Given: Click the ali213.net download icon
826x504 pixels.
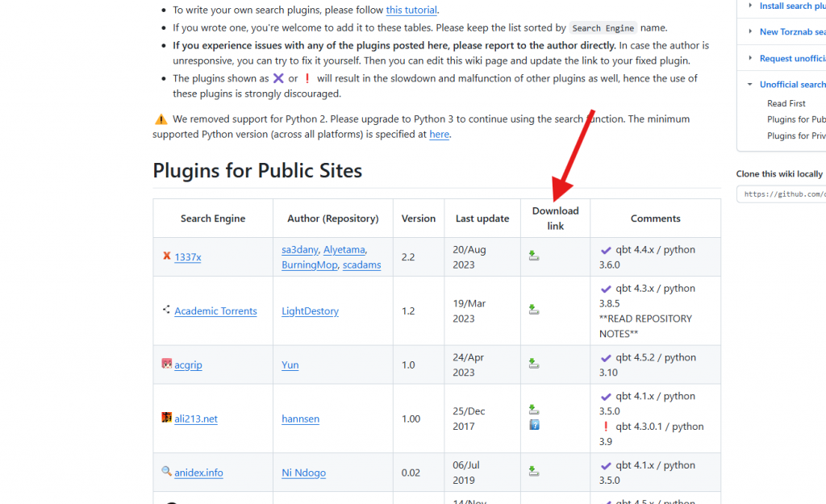Looking at the screenshot, I should pyautogui.click(x=534, y=409).
